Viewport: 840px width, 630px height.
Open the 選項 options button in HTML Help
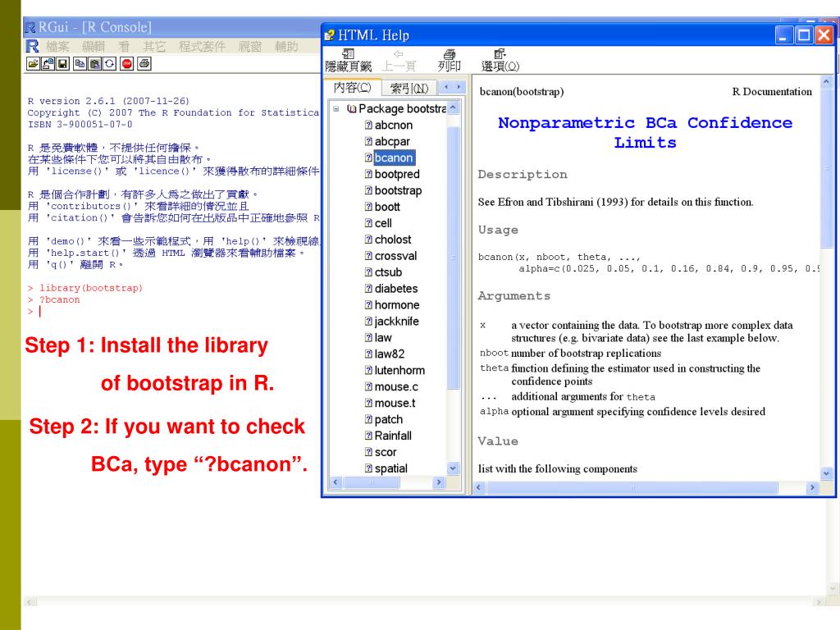click(500, 60)
